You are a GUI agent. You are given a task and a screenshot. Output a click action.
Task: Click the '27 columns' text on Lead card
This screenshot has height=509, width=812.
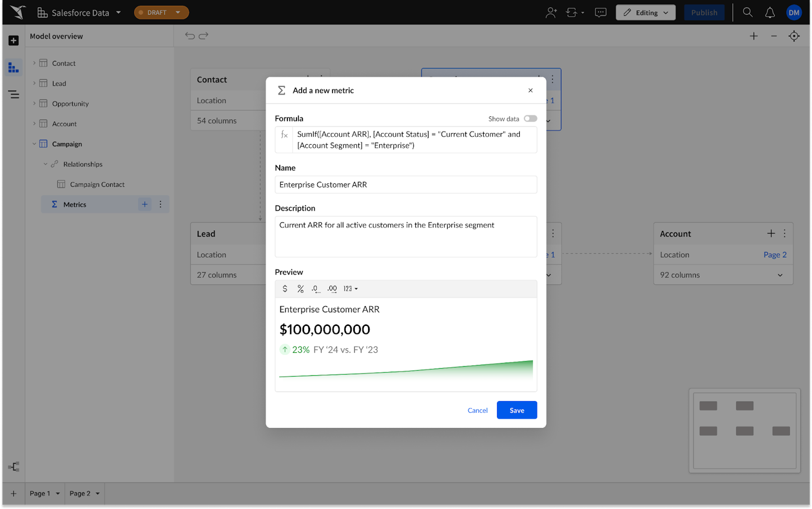(x=217, y=275)
